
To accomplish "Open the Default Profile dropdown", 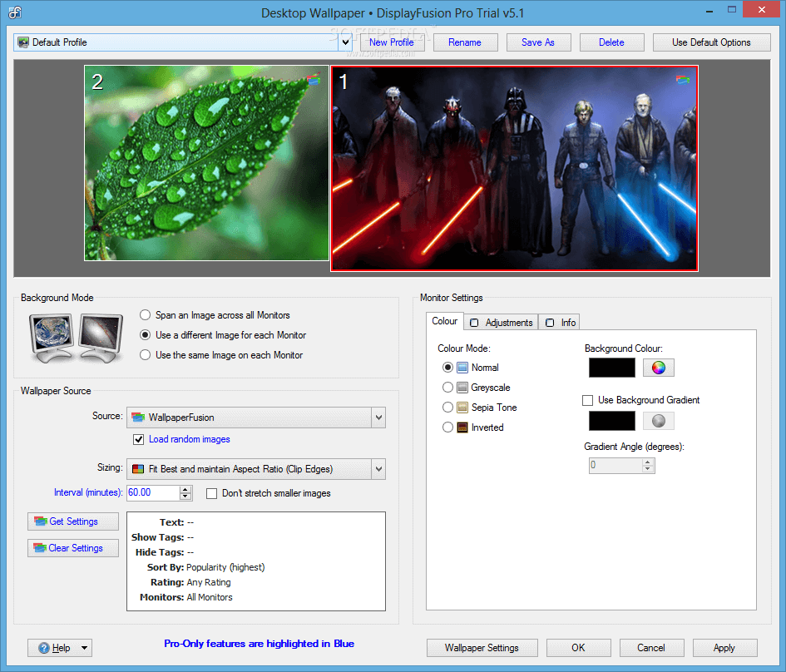I will click(345, 41).
